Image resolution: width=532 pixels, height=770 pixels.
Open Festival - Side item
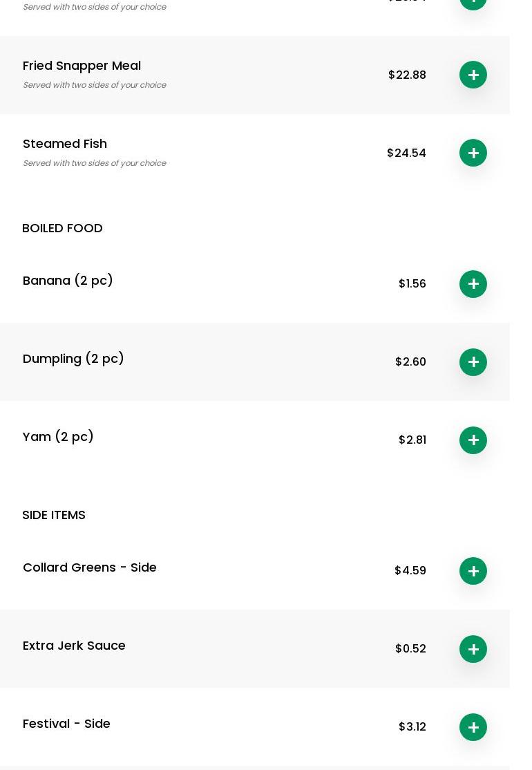pos(66,724)
